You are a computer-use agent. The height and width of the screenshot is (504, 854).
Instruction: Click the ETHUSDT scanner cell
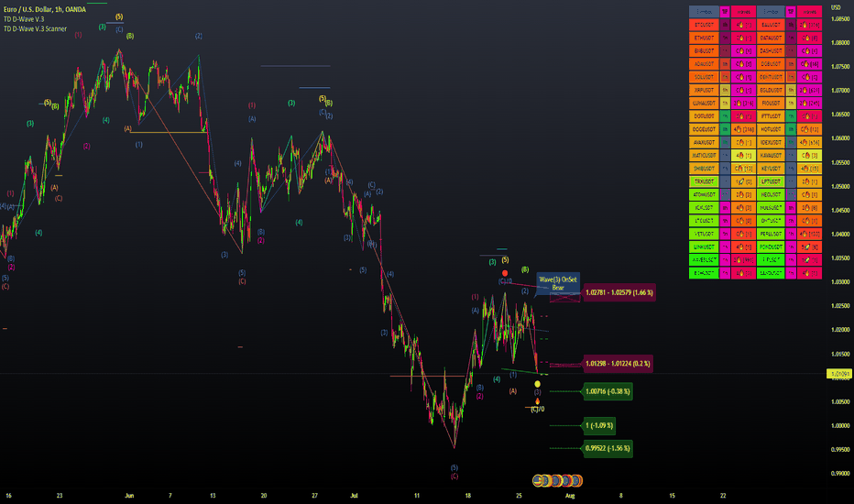point(704,38)
